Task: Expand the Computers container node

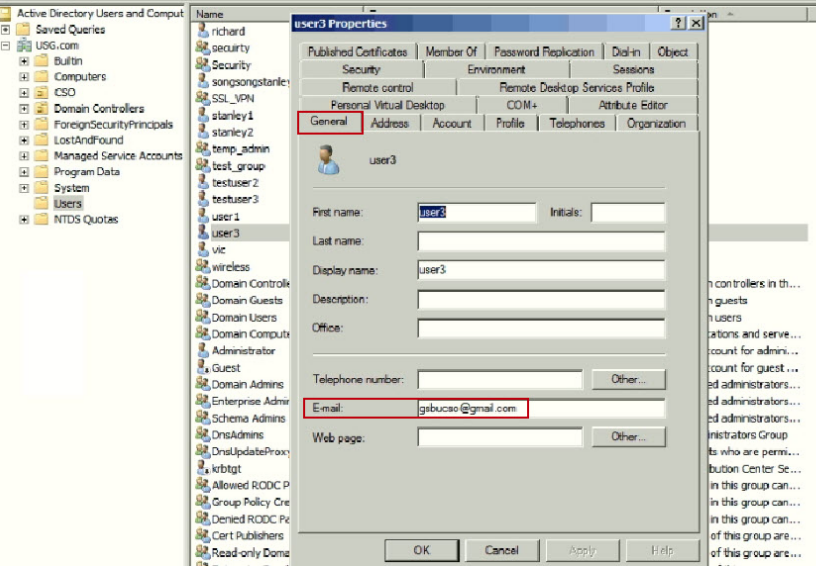Action: (x=24, y=77)
